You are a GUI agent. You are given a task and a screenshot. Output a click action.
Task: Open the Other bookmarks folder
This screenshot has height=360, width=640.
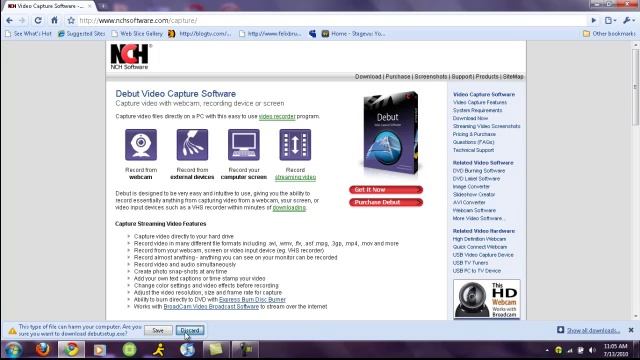(x=609, y=34)
